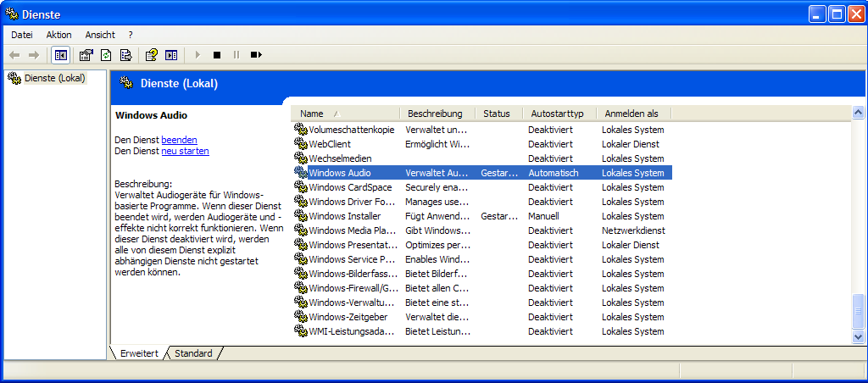Screen dimensions: 868x383
Task: Select the Windows-Bilderfass... service name
Action: (x=353, y=274)
